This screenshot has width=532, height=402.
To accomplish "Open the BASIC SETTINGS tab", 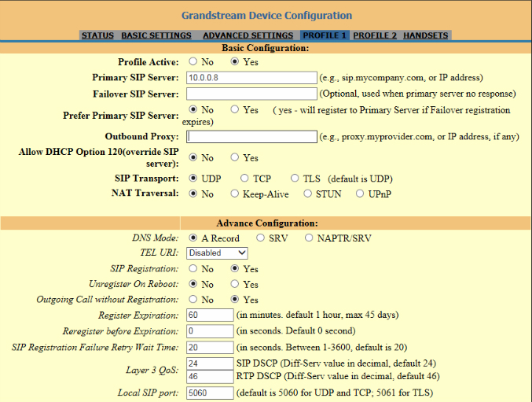I will click(156, 35).
